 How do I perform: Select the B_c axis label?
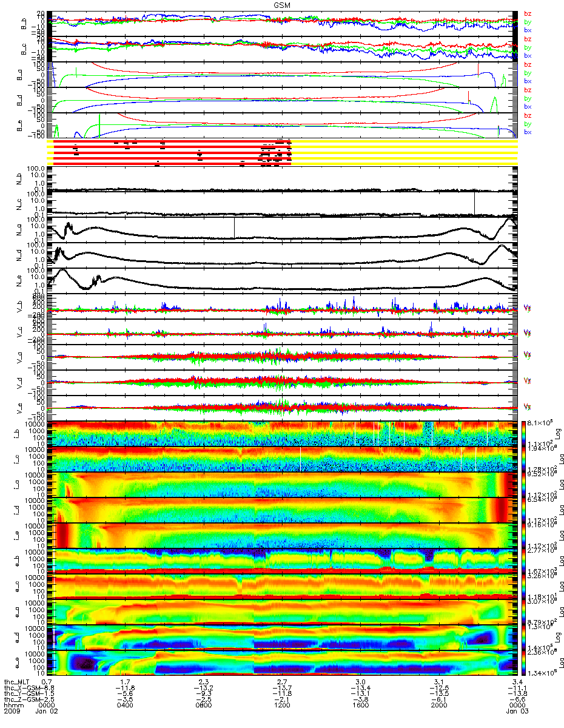pos(24,49)
